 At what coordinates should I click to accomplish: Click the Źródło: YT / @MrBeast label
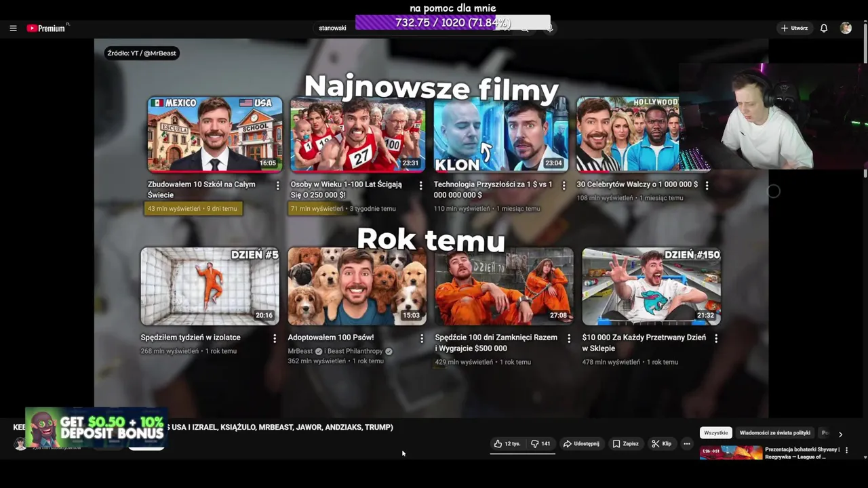coord(142,53)
